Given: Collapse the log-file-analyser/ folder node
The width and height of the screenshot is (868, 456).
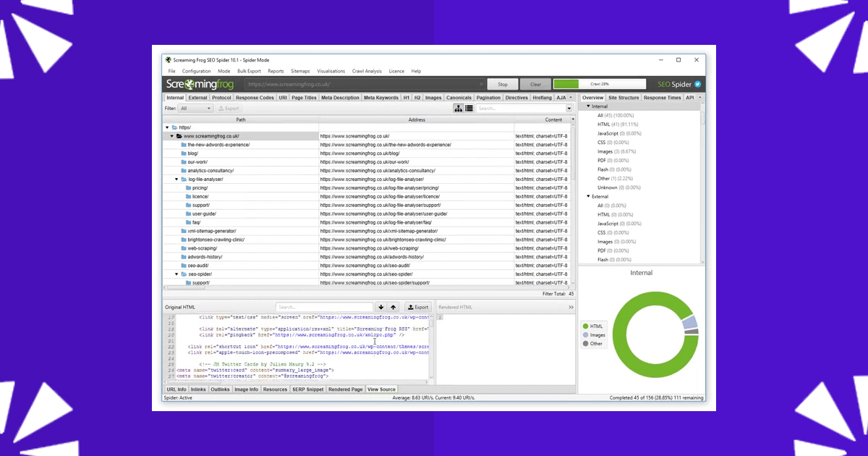Looking at the screenshot, I should [176, 180].
